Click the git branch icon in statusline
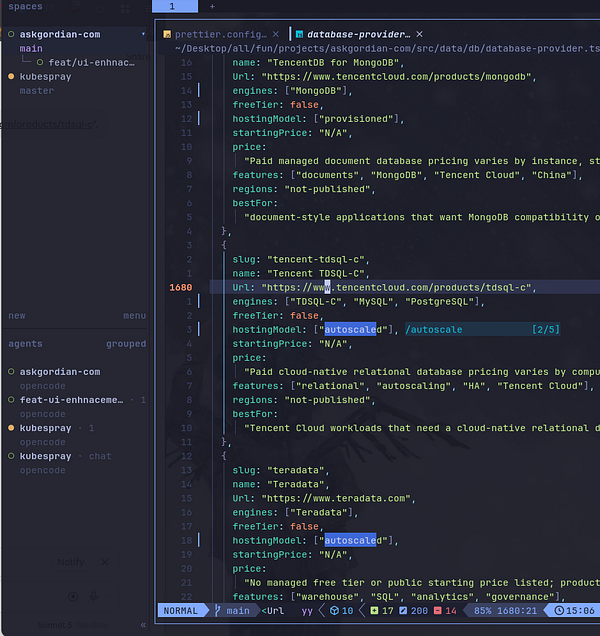600x636 pixels. pos(217,611)
